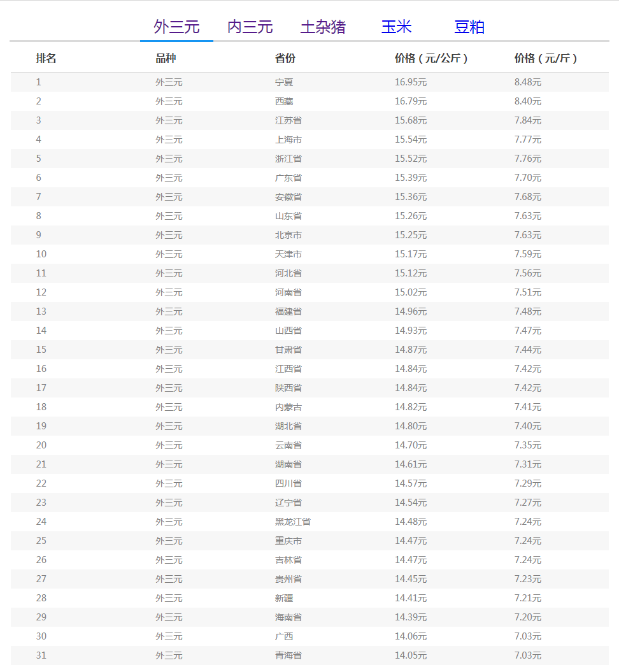Select the 青海省 cell
The width and height of the screenshot is (619, 672).
coord(288,655)
